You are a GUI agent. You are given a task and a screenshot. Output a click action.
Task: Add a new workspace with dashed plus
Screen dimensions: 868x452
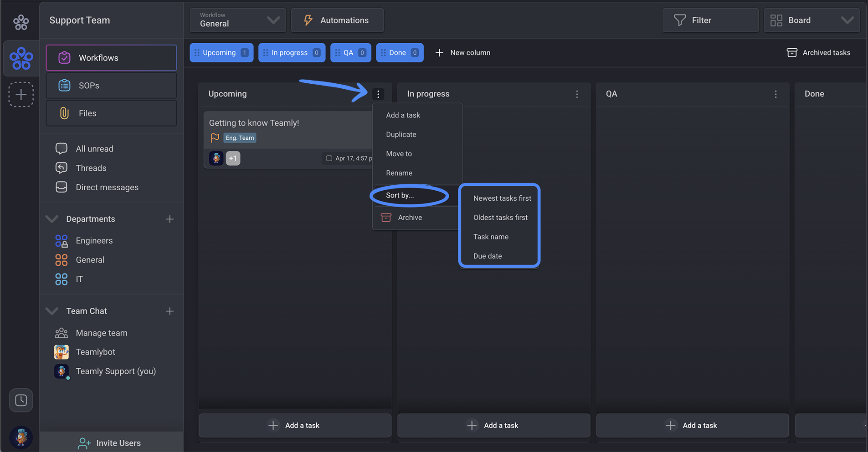tap(21, 95)
